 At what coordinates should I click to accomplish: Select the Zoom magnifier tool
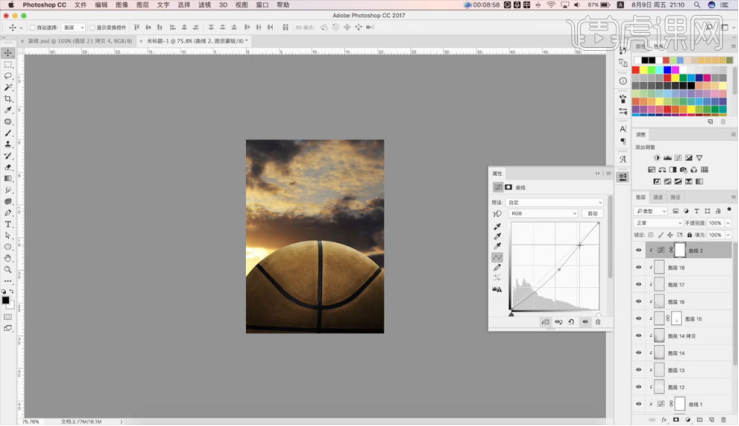(8, 269)
